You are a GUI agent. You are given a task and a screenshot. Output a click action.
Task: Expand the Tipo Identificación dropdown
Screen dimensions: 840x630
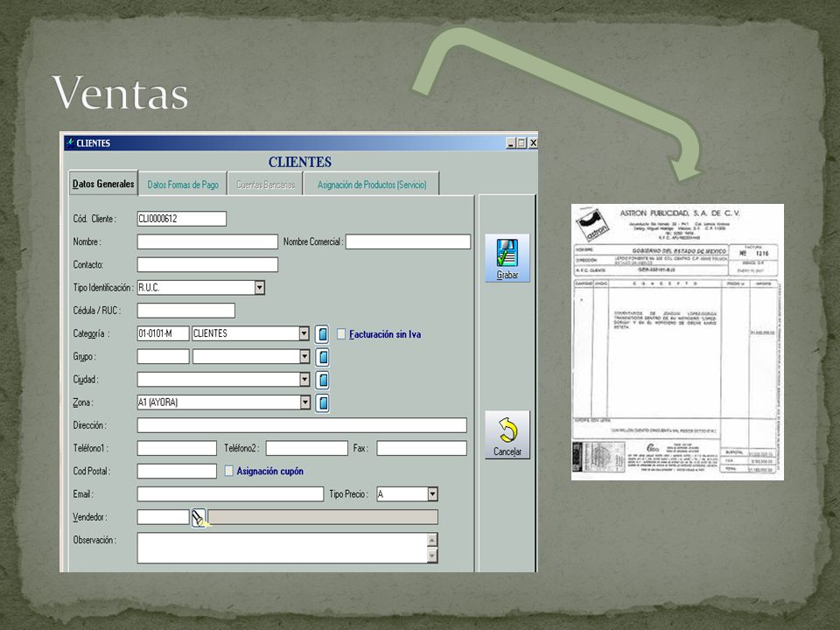[x=259, y=288]
